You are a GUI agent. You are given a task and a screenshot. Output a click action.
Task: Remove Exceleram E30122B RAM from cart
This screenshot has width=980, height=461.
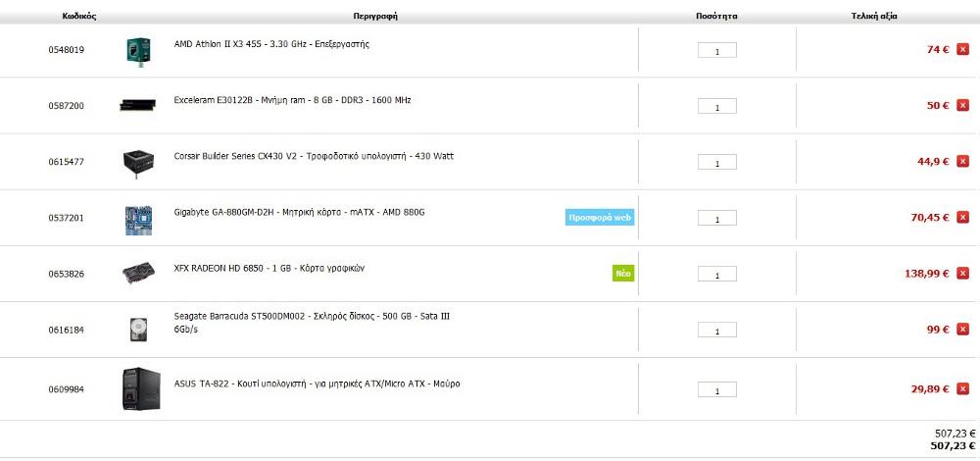[962, 106]
